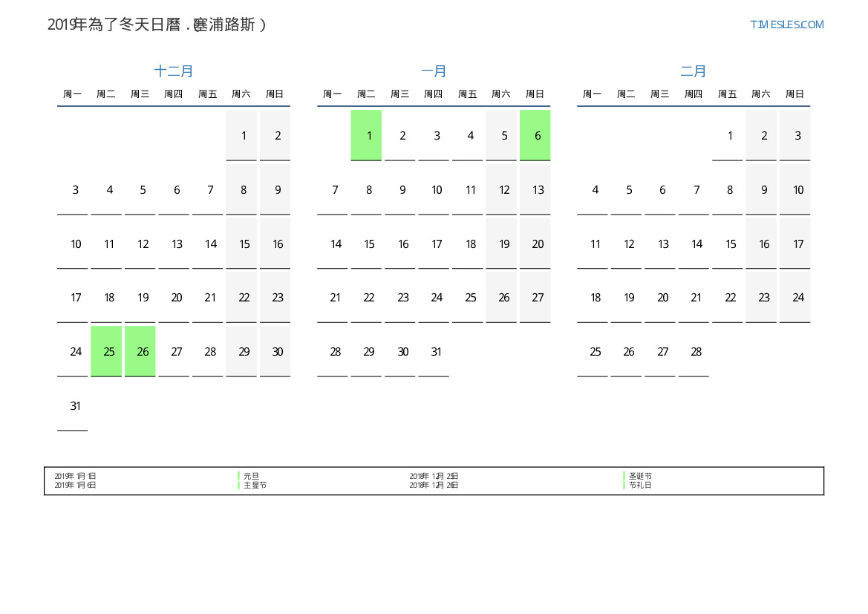This screenshot has height=614, width=868.
Task: Click the 2018年 12月 25日 legend date
Action: click(434, 476)
